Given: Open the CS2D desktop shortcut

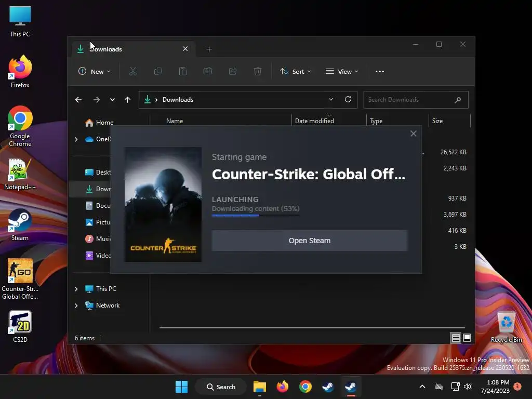Looking at the screenshot, I should coord(20,327).
